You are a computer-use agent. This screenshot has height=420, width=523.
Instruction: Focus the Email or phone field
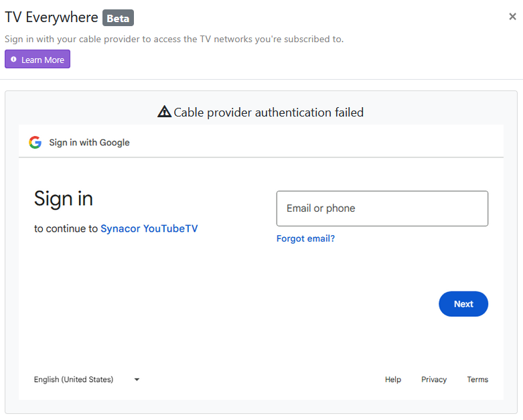[382, 208]
